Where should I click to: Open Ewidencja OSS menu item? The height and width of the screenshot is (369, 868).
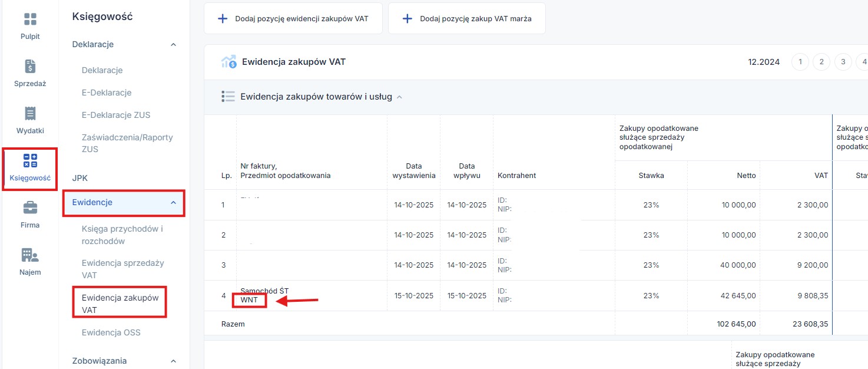[x=111, y=332]
